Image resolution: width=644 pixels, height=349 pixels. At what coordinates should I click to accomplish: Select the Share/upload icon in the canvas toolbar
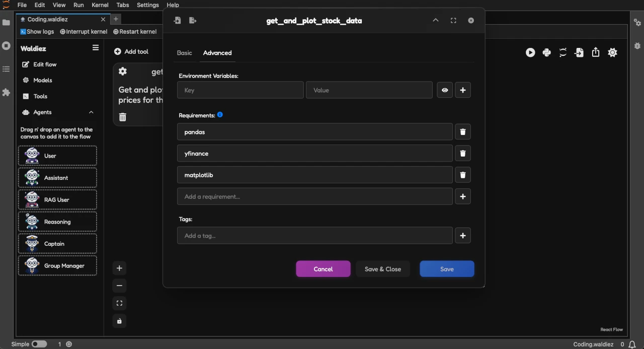point(596,52)
